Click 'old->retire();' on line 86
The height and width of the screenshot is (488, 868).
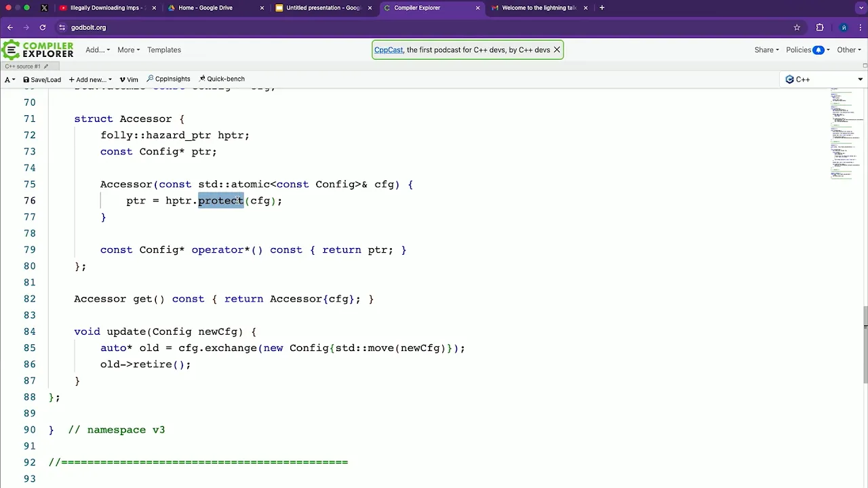click(146, 364)
